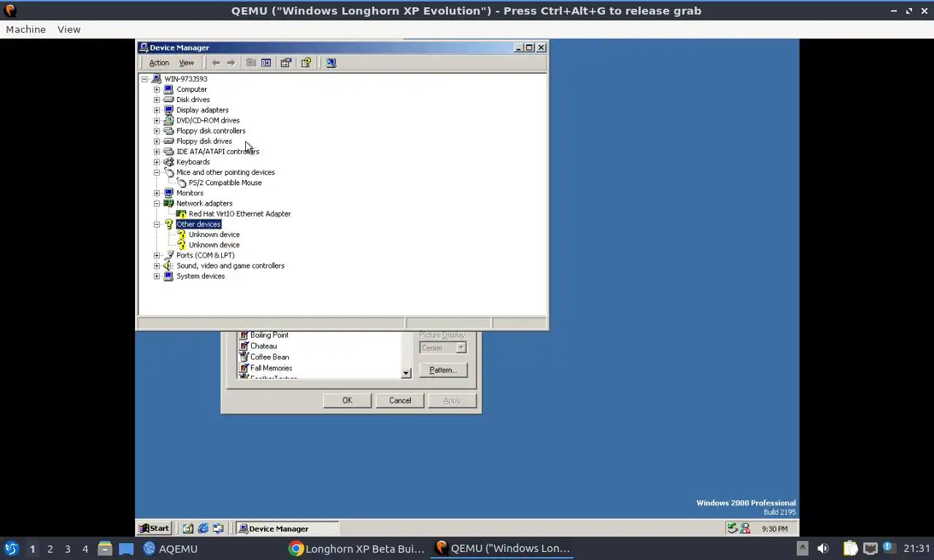Viewport: 934px width, 560px height.
Task: Open the QEMU View menu
Action: click(x=69, y=29)
